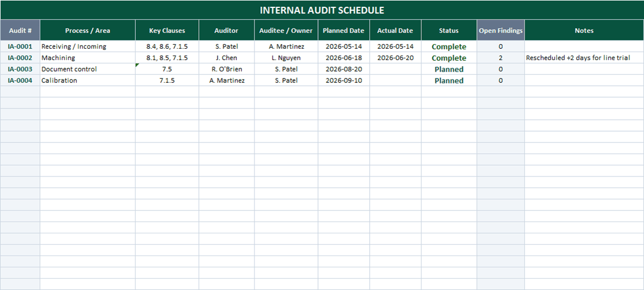Image resolution: width=644 pixels, height=290 pixels.
Task: Select open findings 0 for IA-0003
Action: coord(501,69)
